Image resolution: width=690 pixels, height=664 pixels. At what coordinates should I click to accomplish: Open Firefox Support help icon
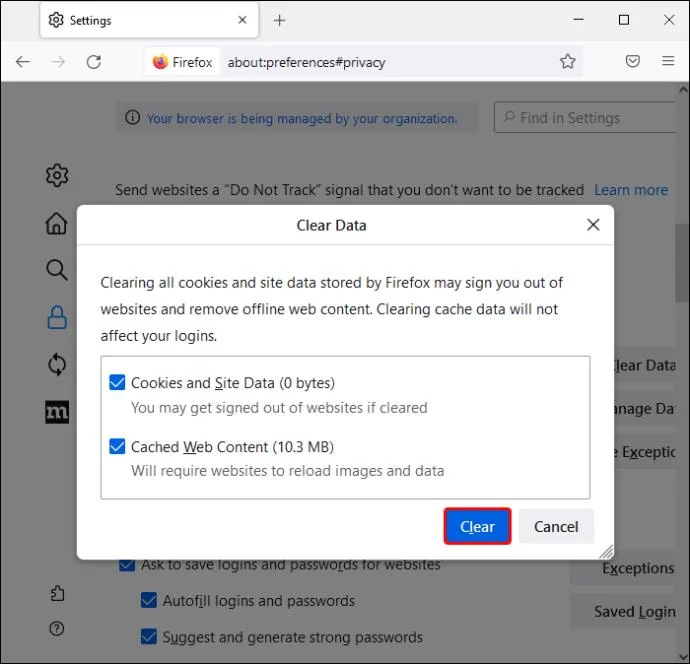57,629
